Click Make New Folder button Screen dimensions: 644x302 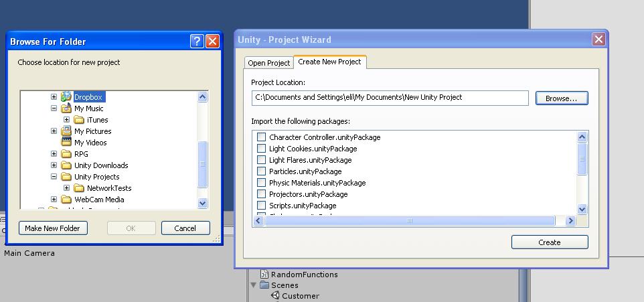(53, 228)
